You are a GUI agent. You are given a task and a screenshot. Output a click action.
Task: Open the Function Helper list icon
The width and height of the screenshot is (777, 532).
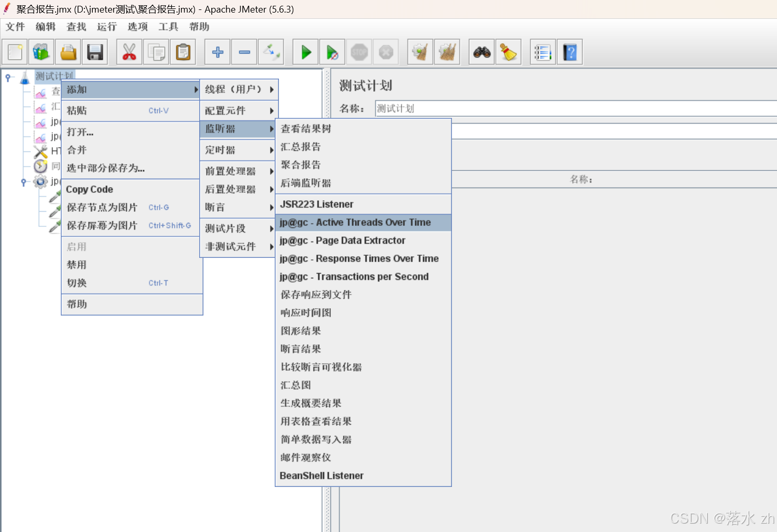pos(543,52)
